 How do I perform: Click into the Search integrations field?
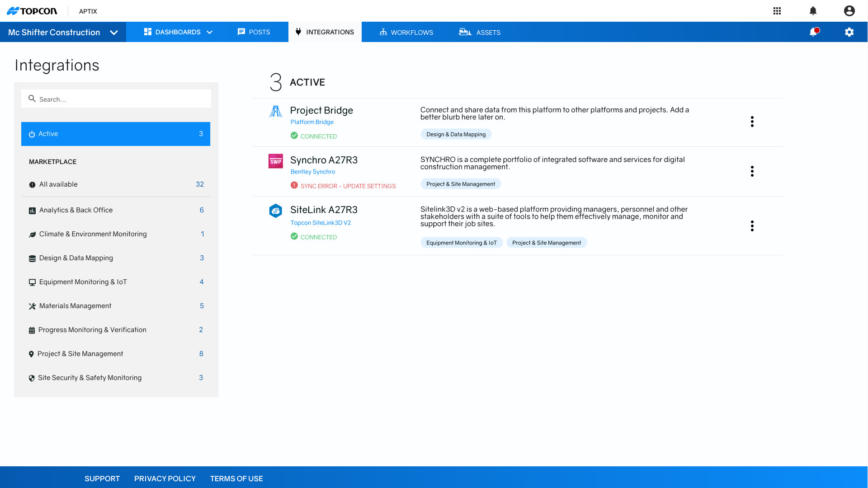(x=116, y=99)
